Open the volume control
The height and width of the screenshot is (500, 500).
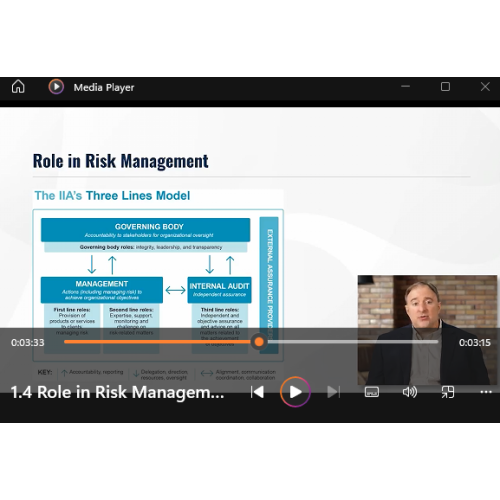tap(410, 392)
